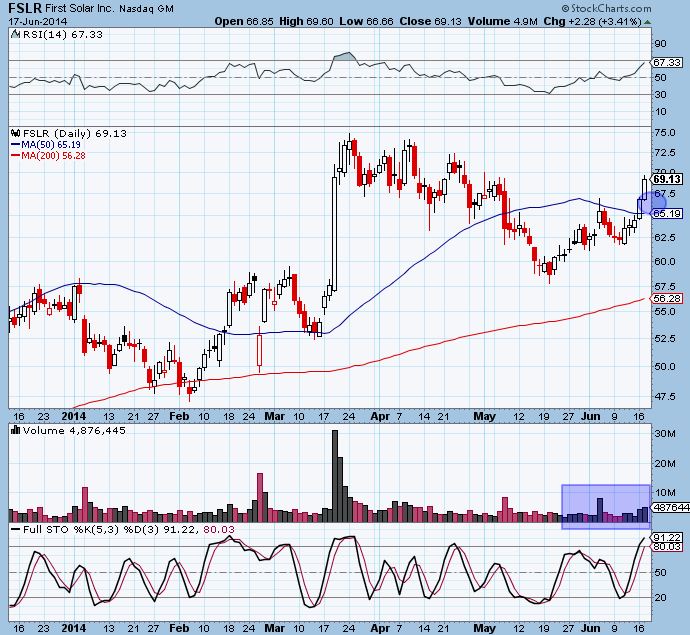Click the MA(200) 56.28 legend entry
Screen dimensions: 690x635
(x=48, y=155)
